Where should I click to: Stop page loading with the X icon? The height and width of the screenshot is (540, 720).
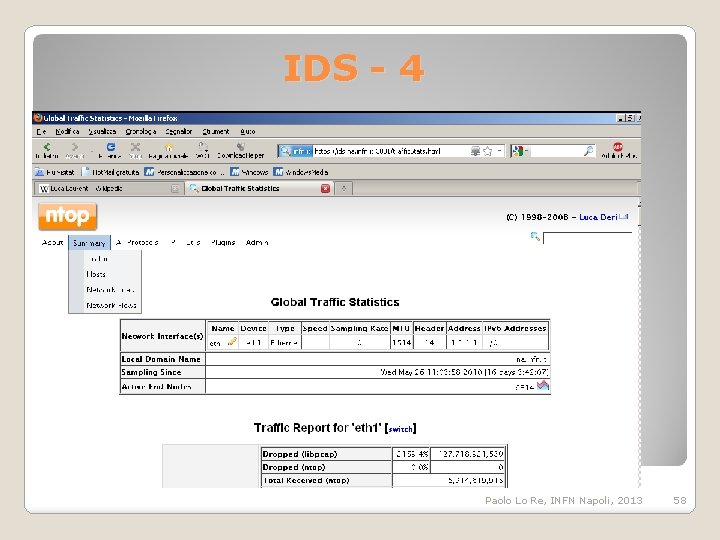[135, 147]
